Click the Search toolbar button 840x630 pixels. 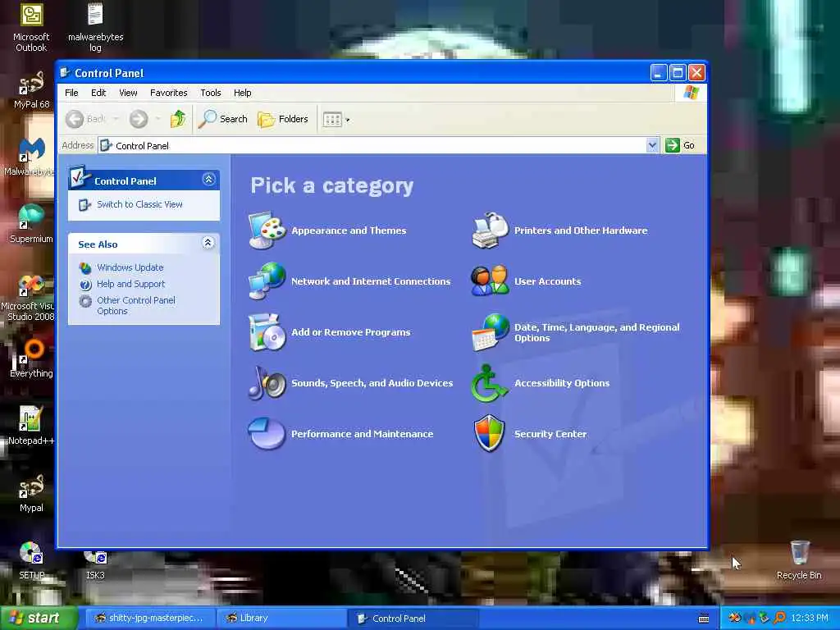(223, 119)
